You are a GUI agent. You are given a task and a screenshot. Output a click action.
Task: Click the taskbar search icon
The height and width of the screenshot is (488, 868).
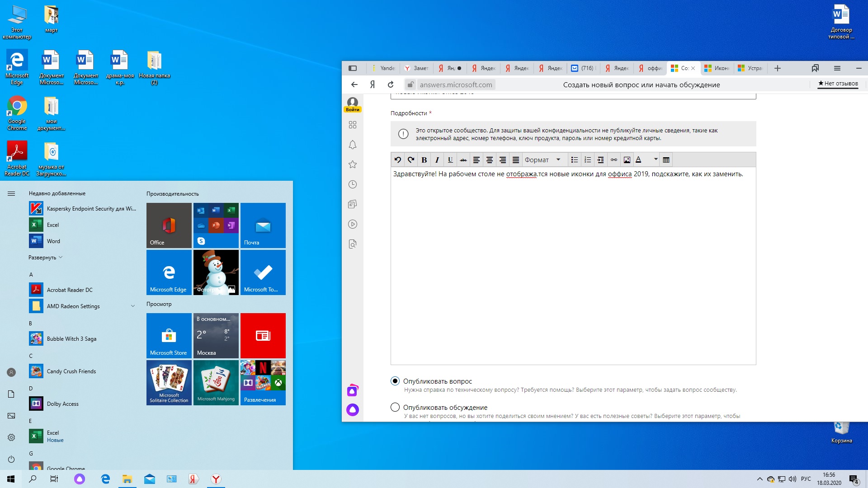click(33, 479)
